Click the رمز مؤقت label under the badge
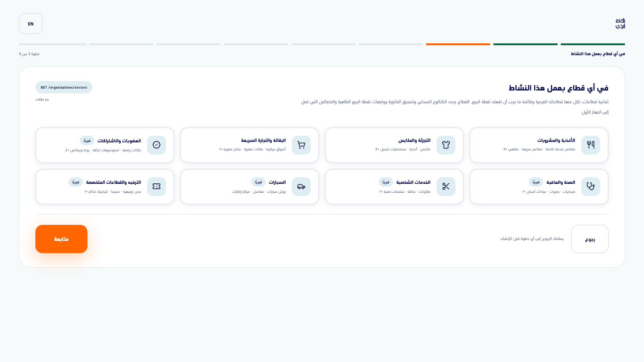 pyautogui.click(x=42, y=99)
